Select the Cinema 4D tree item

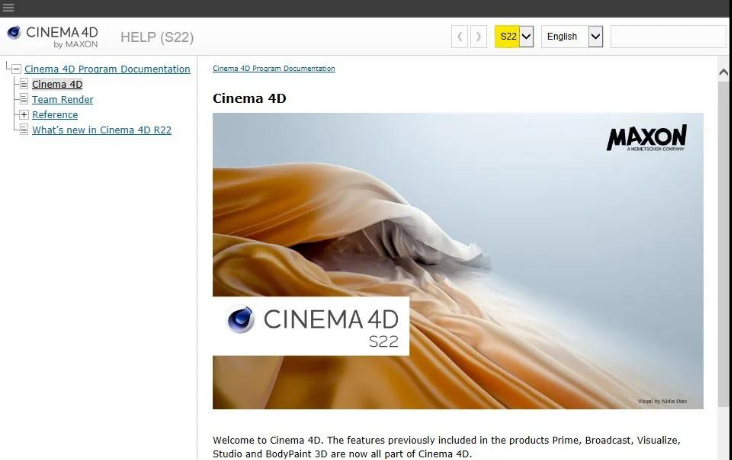57,85
